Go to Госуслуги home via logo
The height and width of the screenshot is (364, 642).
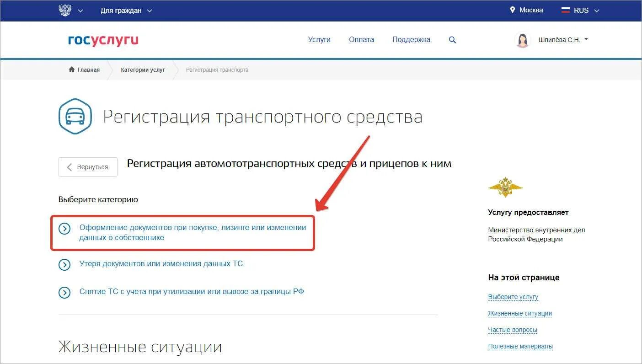[x=103, y=40]
